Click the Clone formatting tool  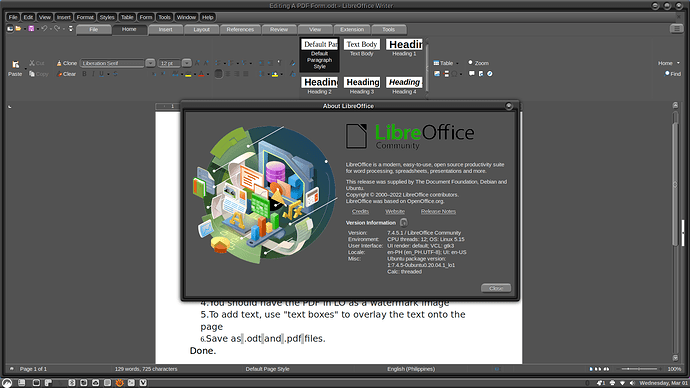(66, 63)
